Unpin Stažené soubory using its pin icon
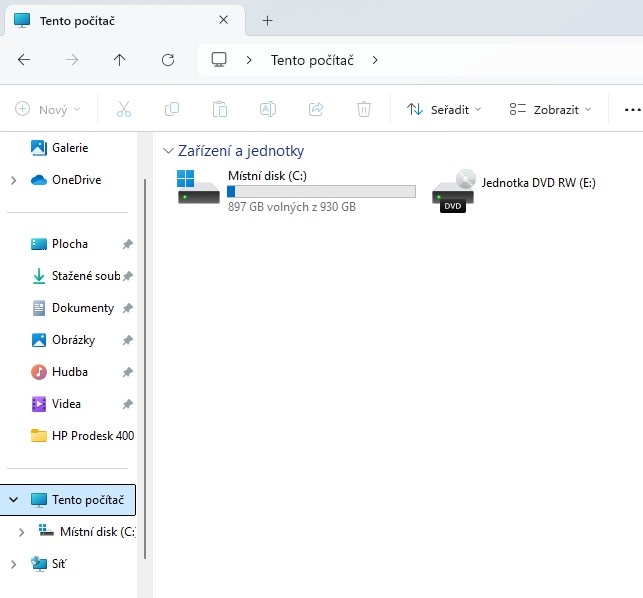 point(128,276)
